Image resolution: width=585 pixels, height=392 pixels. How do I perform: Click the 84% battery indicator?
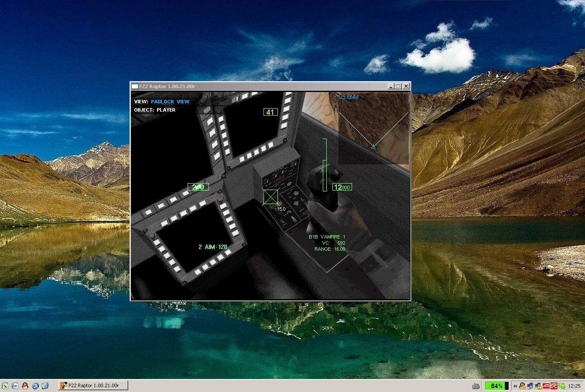[496, 386]
